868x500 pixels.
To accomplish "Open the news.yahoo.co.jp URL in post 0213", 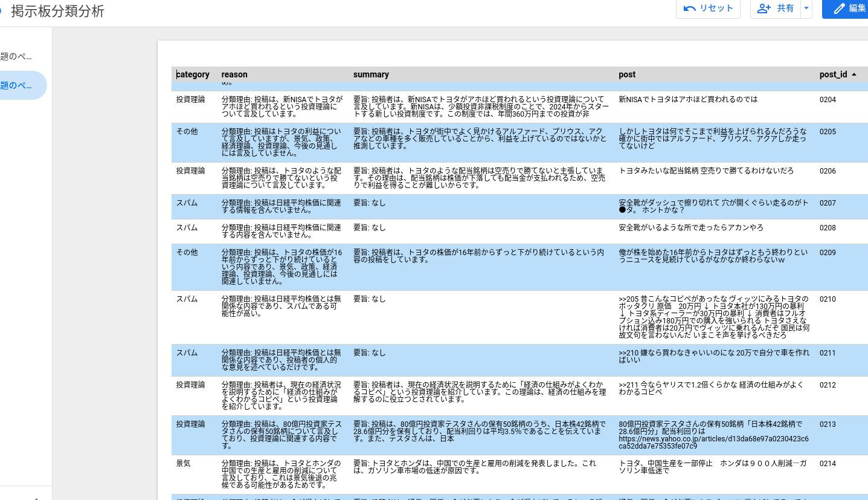I will click(x=713, y=442).
